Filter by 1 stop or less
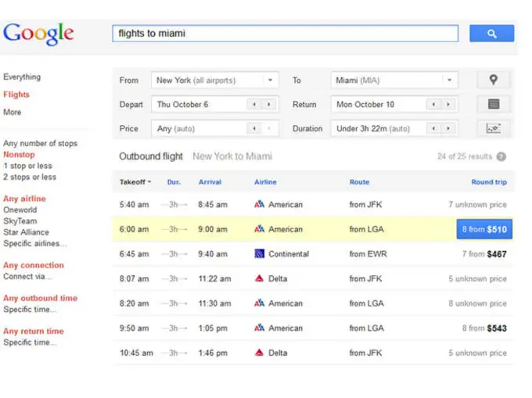532x398 pixels. 27,166
